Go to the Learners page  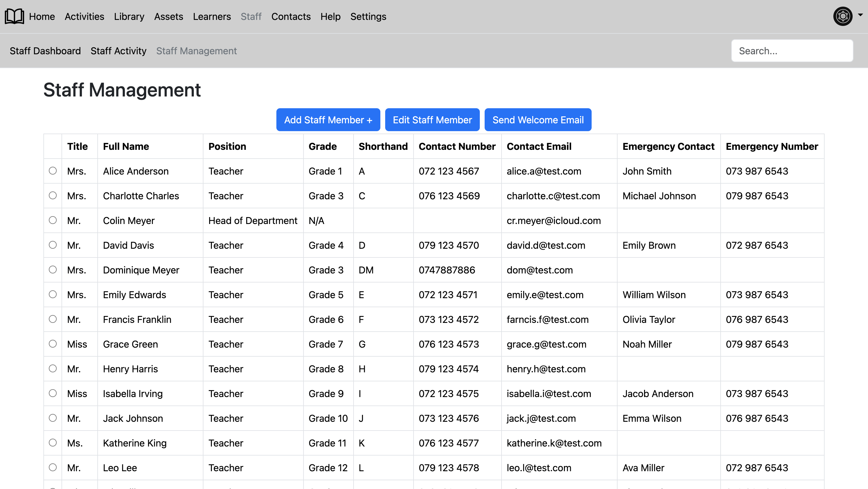[x=212, y=17]
